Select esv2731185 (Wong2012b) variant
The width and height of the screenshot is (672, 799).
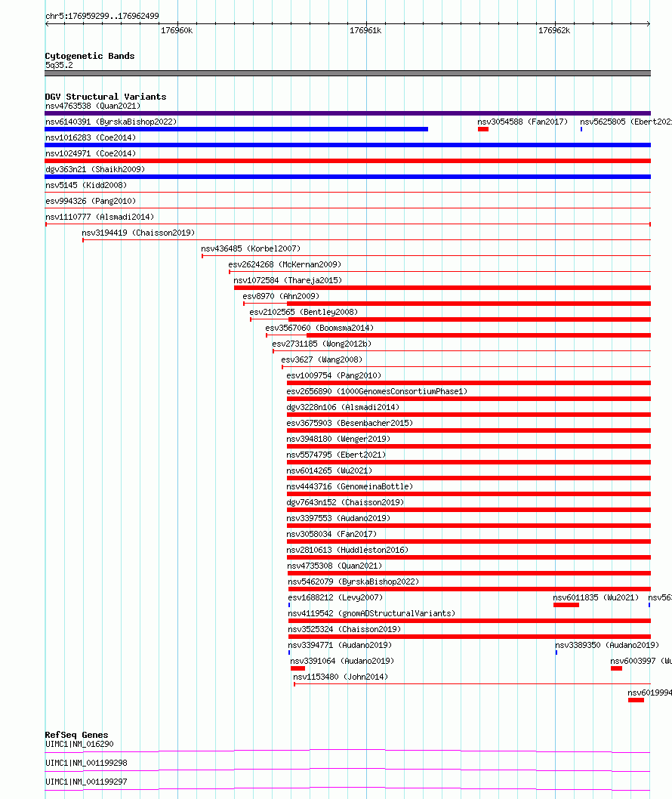tap(322, 344)
